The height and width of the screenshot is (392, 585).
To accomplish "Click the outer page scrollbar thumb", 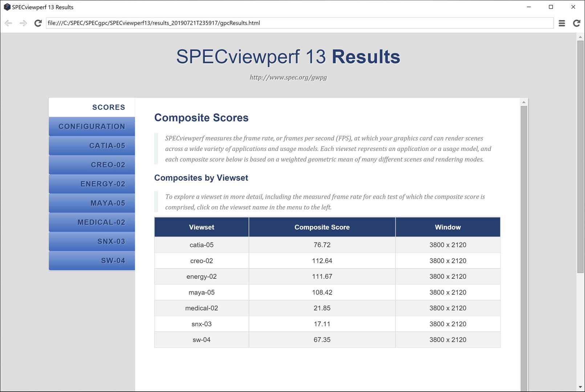I will coord(580,157).
